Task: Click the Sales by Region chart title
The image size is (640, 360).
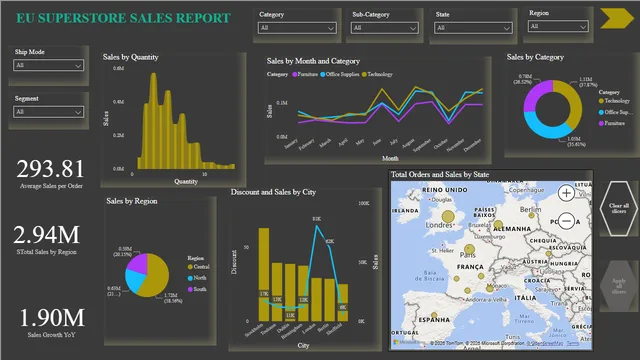Action: click(131, 201)
